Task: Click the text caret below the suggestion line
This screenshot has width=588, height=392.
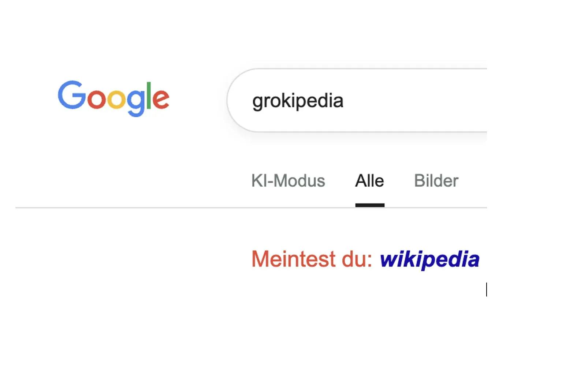Action: (x=487, y=290)
